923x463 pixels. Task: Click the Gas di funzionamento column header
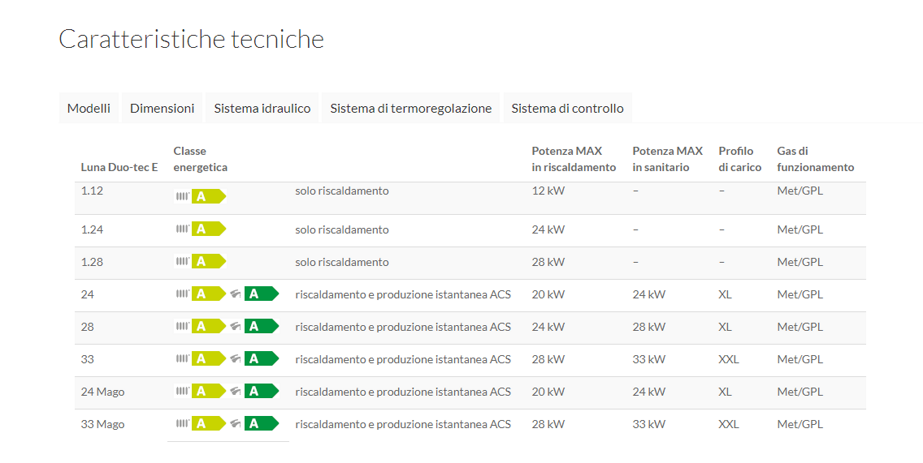[815, 159]
